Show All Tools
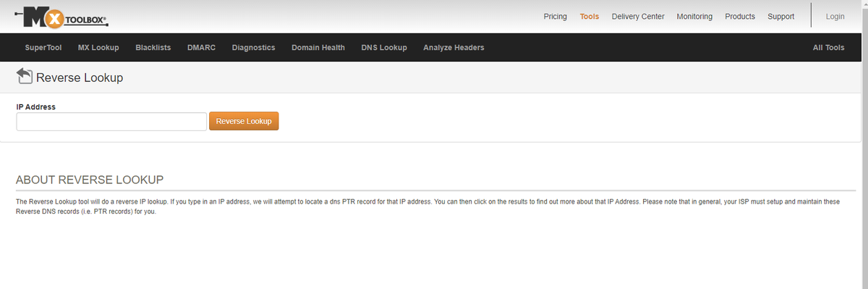868x289 pixels. click(x=829, y=48)
